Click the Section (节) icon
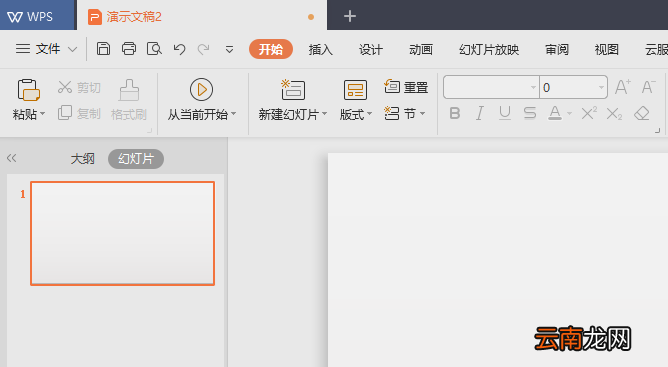 (392, 113)
